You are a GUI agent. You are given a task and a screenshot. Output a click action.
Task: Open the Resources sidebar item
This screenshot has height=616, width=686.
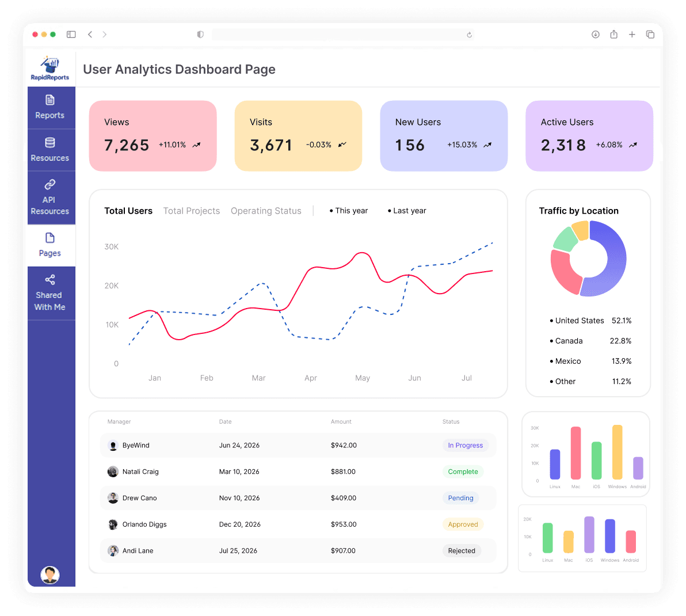51,150
